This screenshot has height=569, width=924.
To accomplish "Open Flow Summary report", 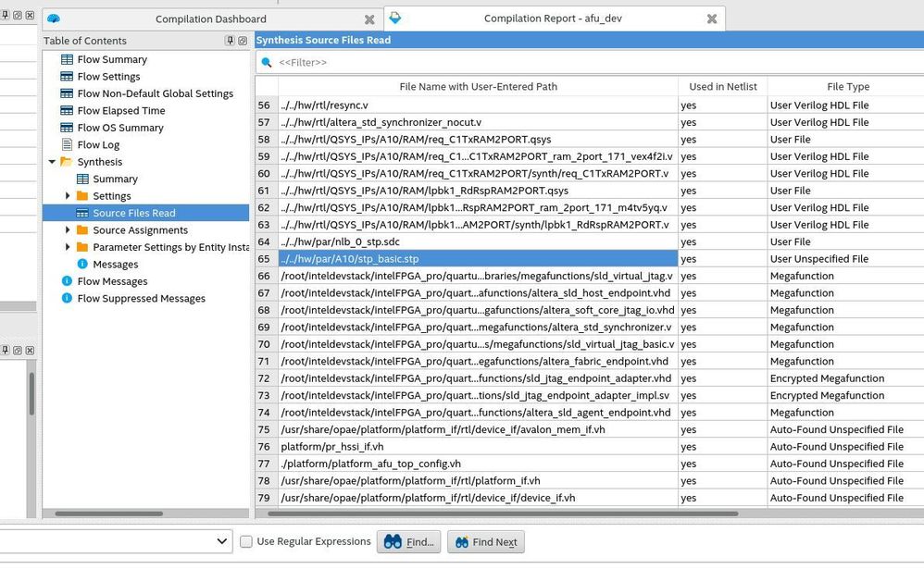I will (x=112, y=59).
